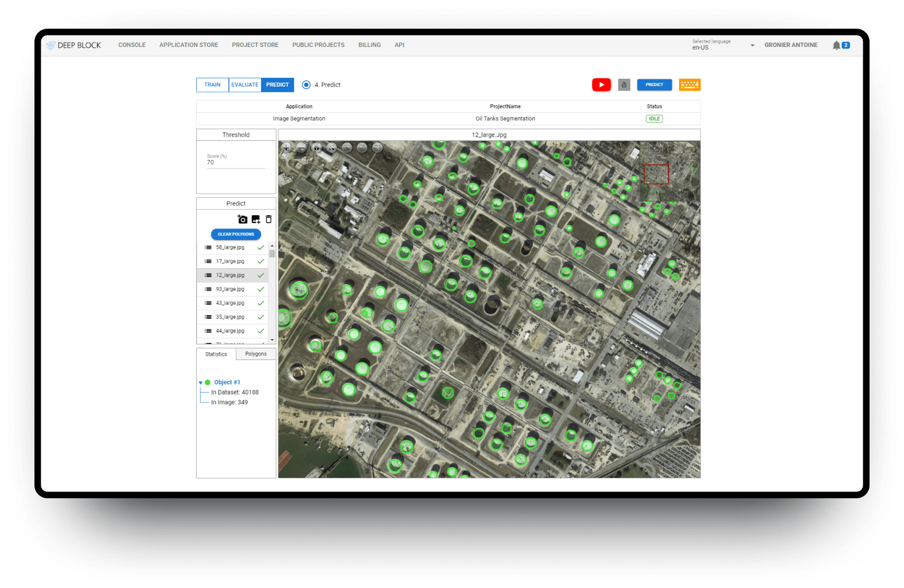Click the zoom out icon on the map
904x588 pixels.
(x=301, y=148)
